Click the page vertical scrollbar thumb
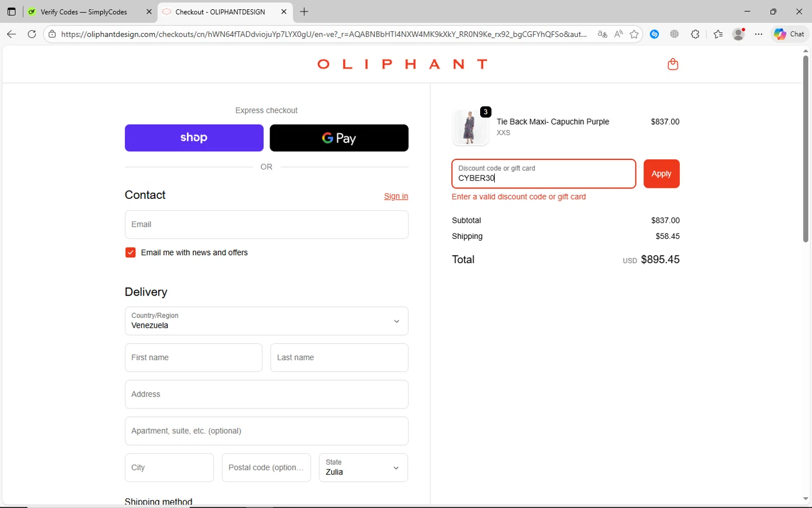This screenshot has height=508, width=812. pos(806,149)
